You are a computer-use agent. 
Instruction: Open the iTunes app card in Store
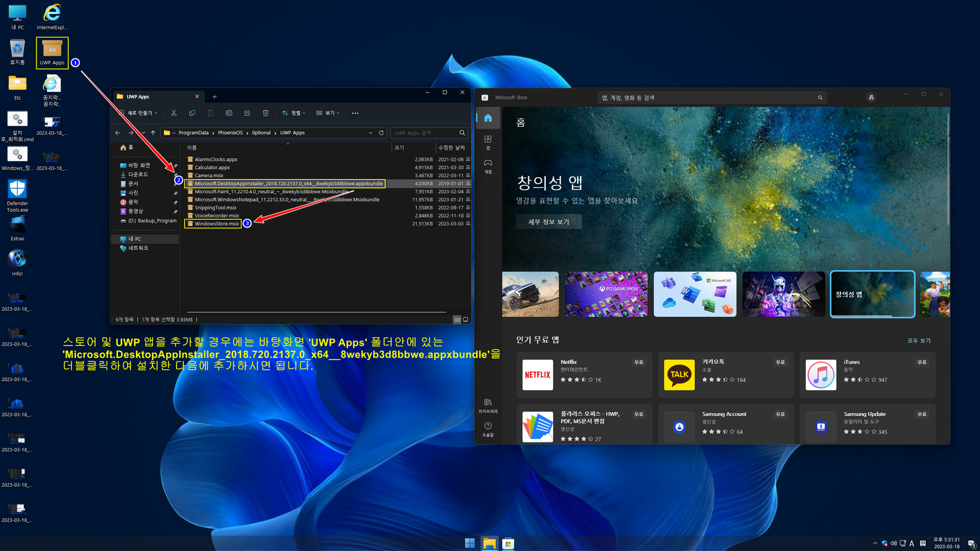pyautogui.click(x=868, y=375)
